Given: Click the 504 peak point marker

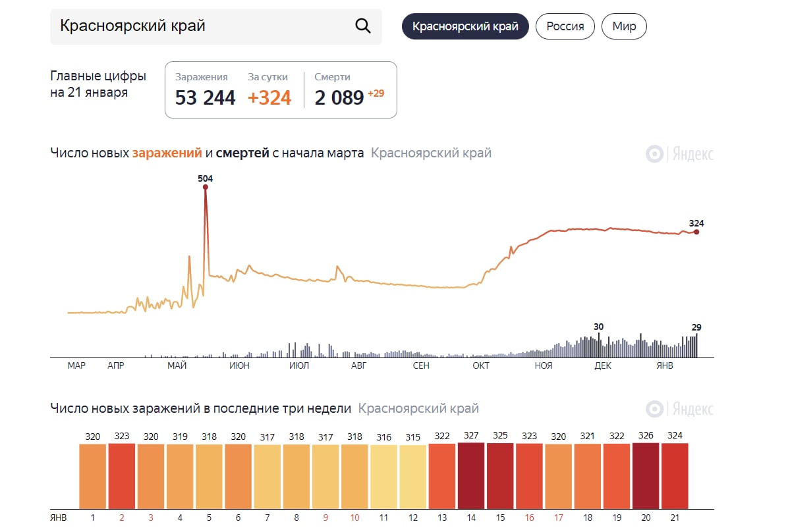Looking at the screenshot, I should tap(206, 187).
